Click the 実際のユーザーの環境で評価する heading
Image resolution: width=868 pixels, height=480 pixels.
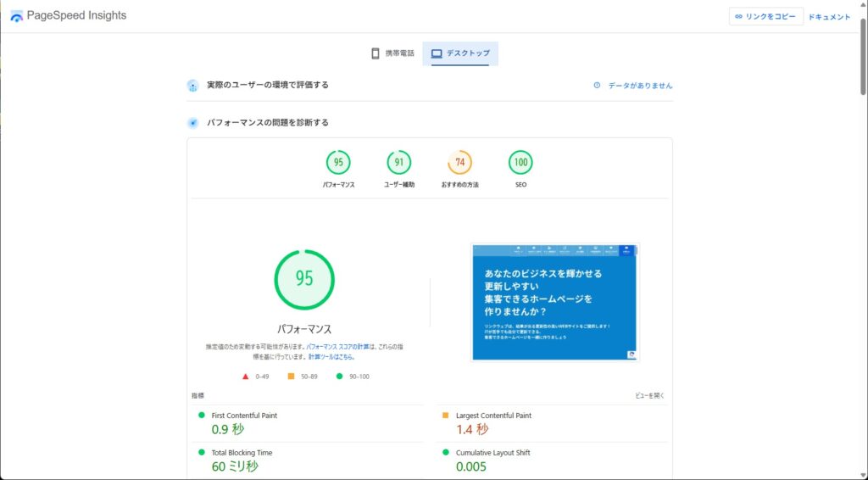pos(268,85)
